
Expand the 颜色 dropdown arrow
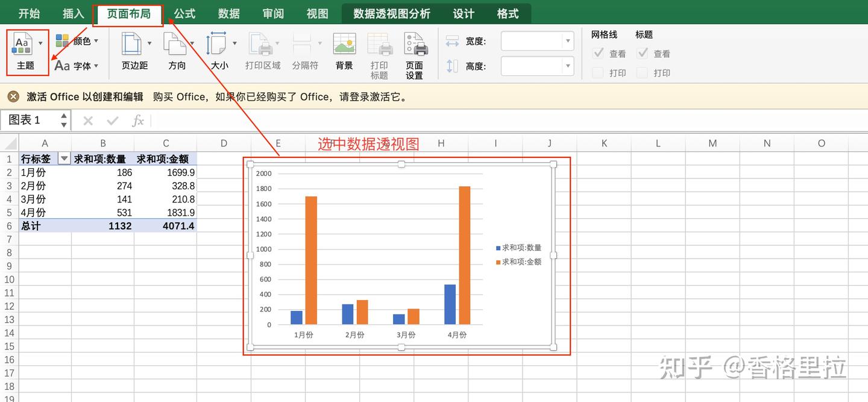pos(96,41)
